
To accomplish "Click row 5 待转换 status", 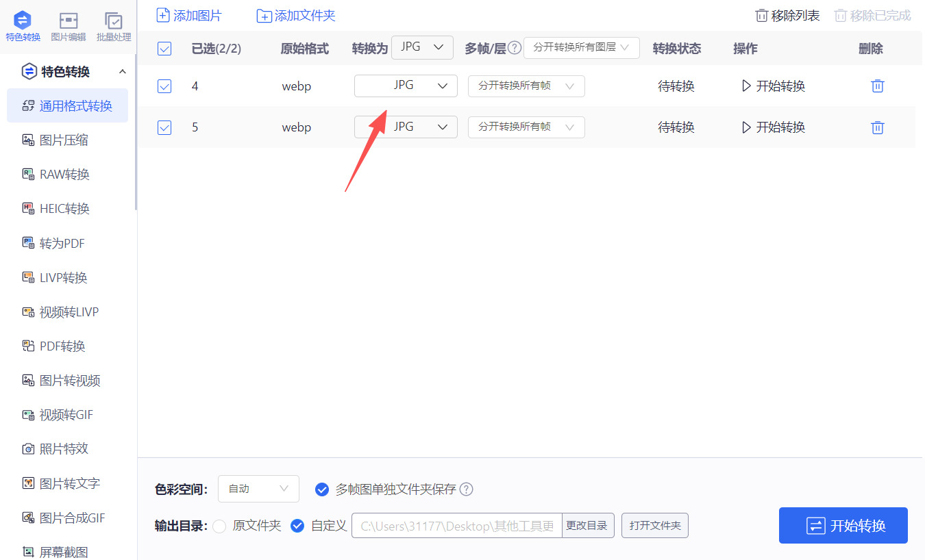I will pos(676,127).
